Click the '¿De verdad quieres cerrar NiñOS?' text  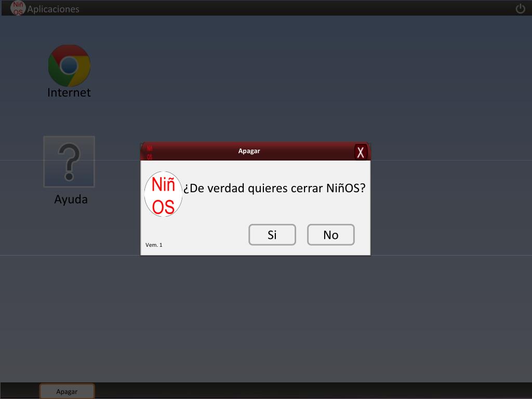(274, 188)
